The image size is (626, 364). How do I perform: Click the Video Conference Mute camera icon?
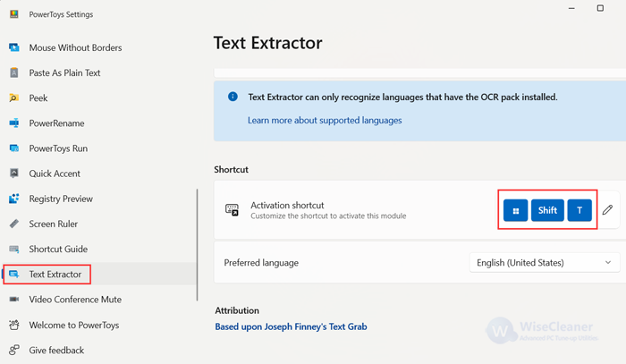(x=14, y=299)
